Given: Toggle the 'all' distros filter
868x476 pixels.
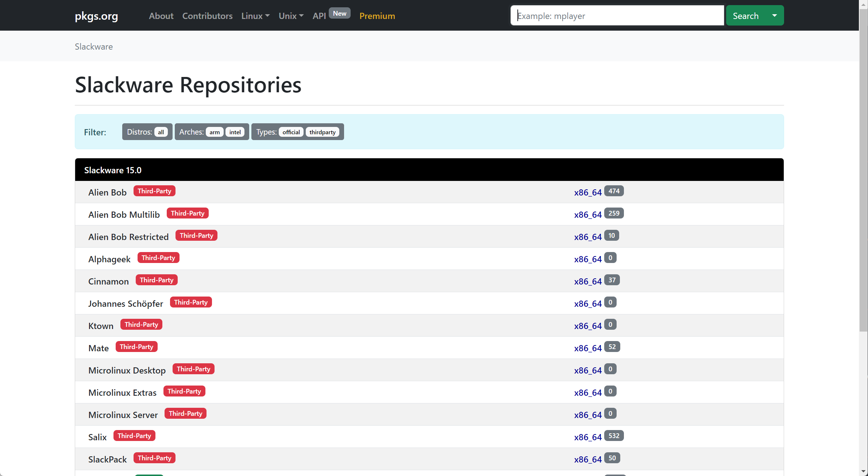Looking at the screenshot, I should coord(161,132).
